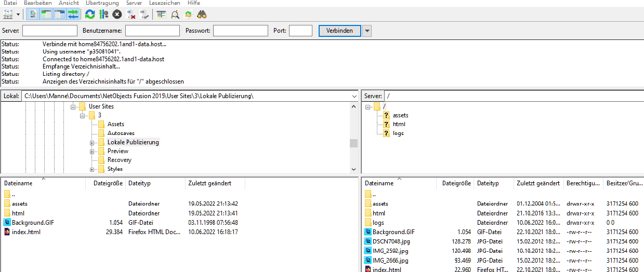
Task: Expand the Lokale Publizierung tree node
Action: (x=92, y=142)
